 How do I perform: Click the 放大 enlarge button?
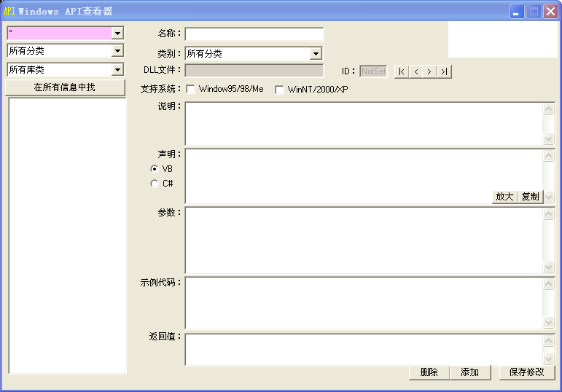click(504, 196)
